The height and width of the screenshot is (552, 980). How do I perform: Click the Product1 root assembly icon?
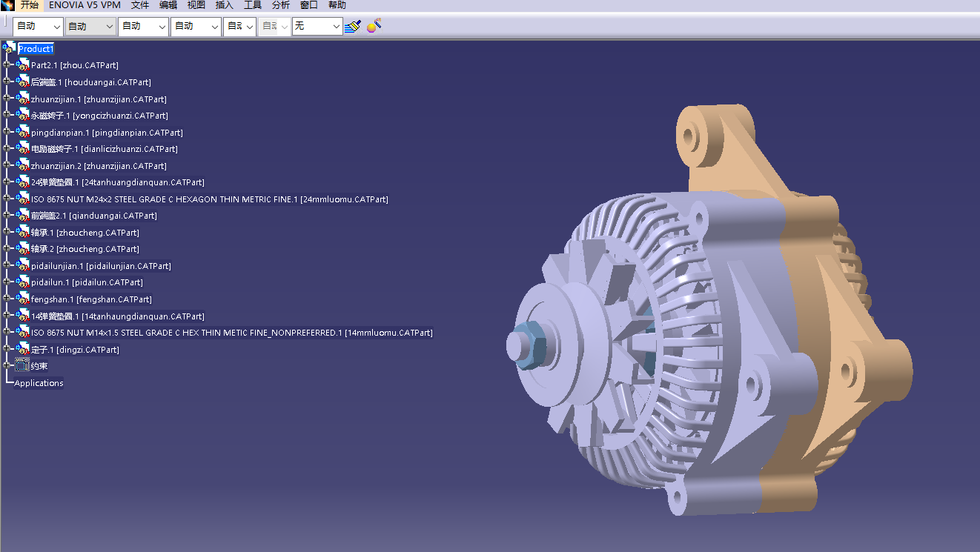(9, 48)
